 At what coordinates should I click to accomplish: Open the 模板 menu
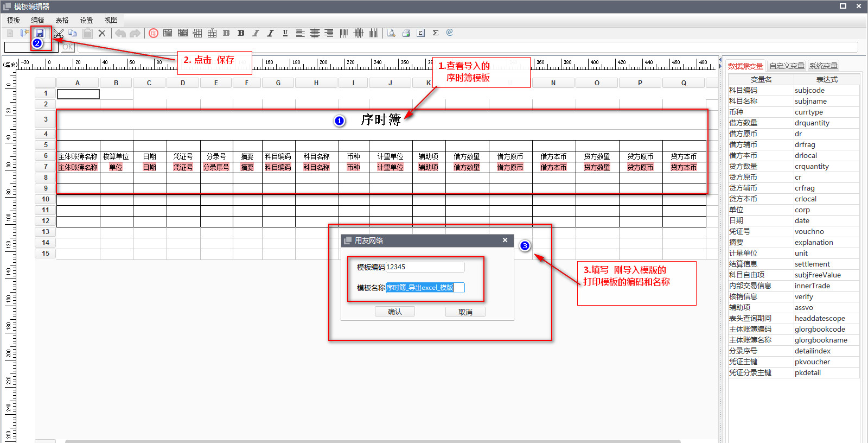14,20
